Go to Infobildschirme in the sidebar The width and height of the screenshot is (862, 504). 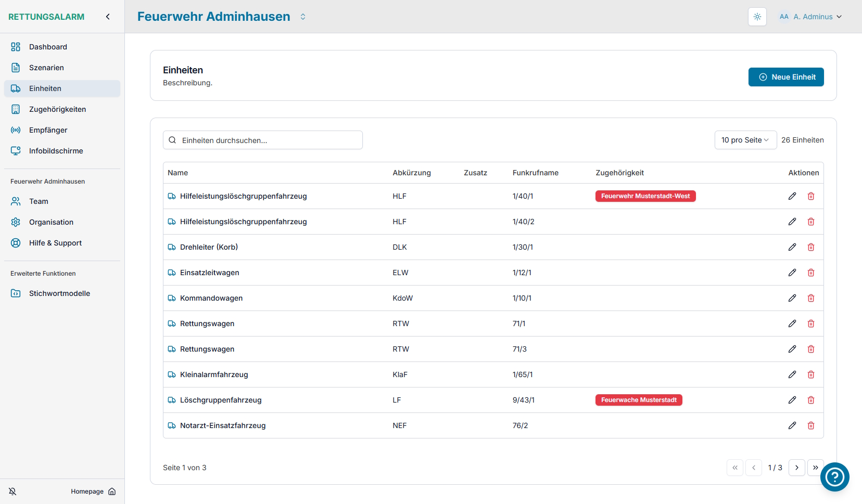tap(56, 151)
